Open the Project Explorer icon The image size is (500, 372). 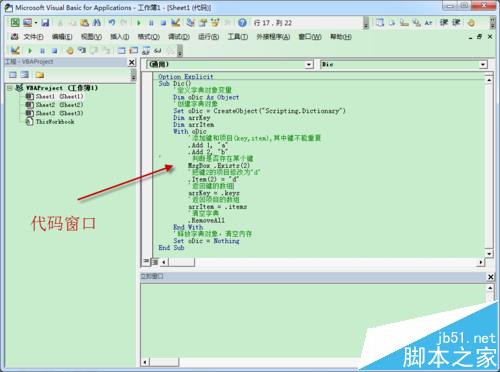tap(190, 23)
